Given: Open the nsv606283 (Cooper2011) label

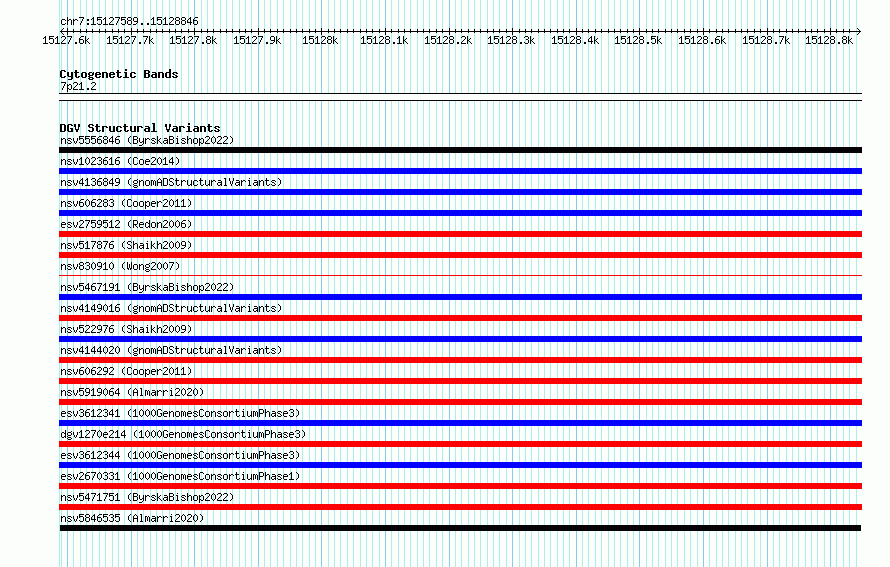Looking at the screenshot, I should coord(126,203).
